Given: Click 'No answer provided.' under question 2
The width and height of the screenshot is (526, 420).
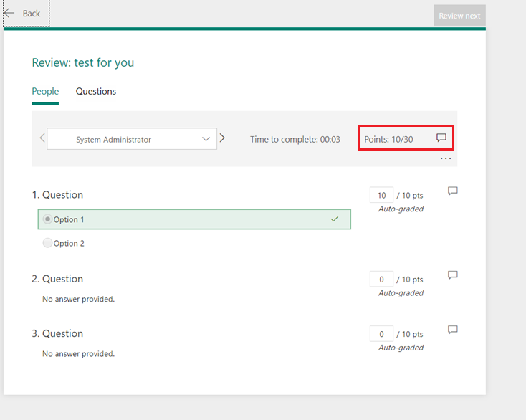Looking at the screenshot, I should [x=79, y=299].
